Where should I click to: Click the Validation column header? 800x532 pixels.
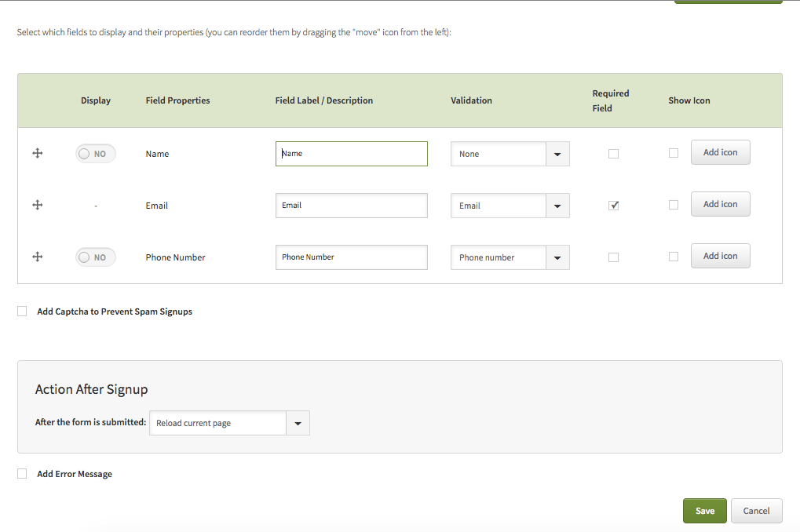click(471, 100)
